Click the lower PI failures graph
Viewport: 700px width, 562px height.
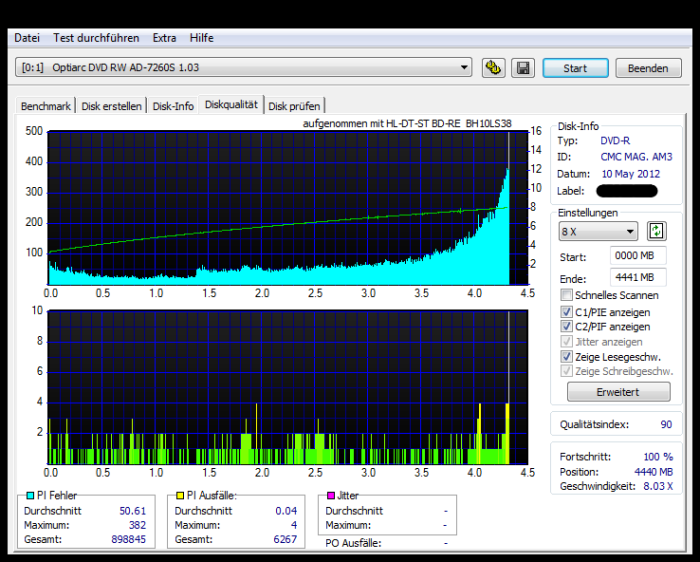[288, 387]
